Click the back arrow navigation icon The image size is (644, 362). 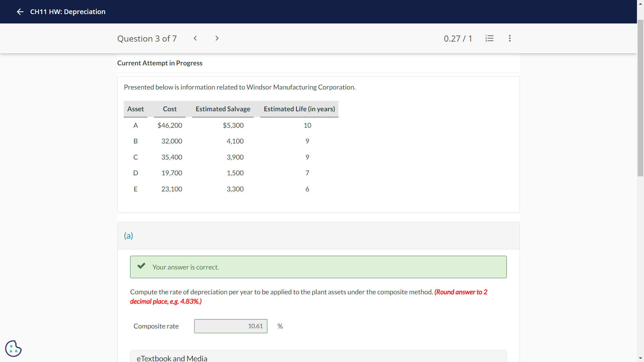click(x=20, y=11)
